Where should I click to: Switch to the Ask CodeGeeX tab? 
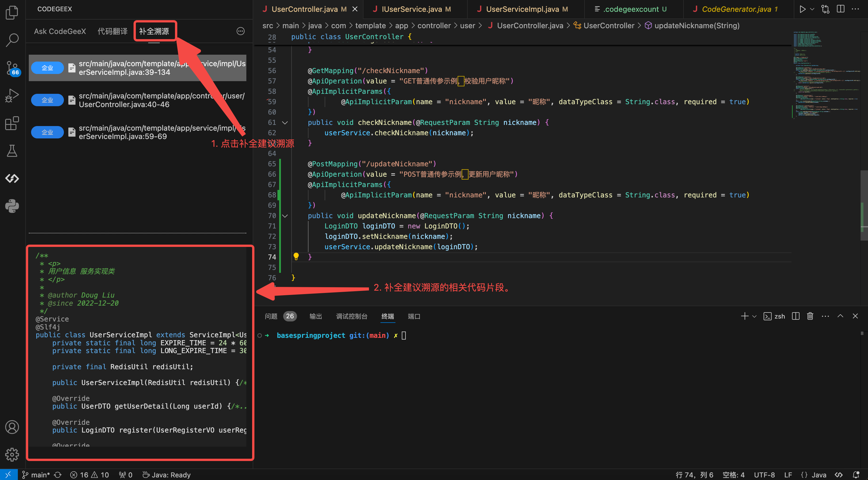(60, 31)
